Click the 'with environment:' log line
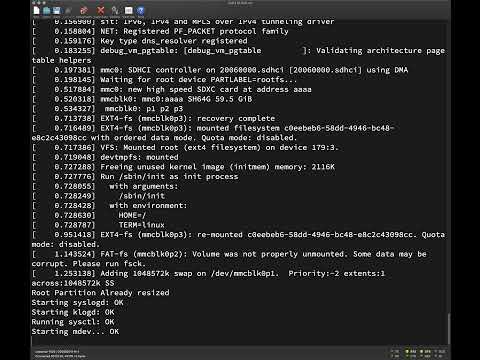Viewport: 480px width, 360px height. [x=109, y=206]
